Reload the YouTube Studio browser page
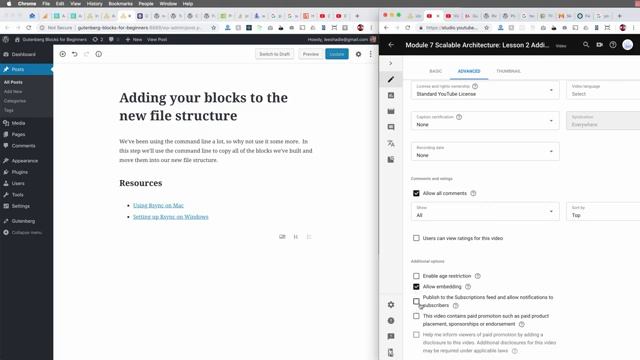 tap(408, 28)
